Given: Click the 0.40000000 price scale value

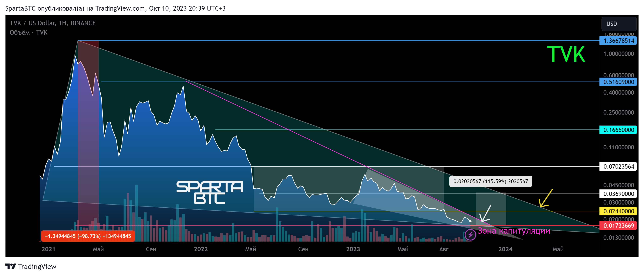Looking at the screenshot, I should pos(618,92).
